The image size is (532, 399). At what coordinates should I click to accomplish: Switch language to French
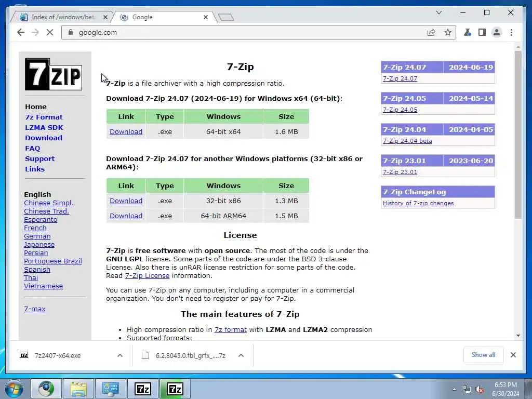point(35,228)
